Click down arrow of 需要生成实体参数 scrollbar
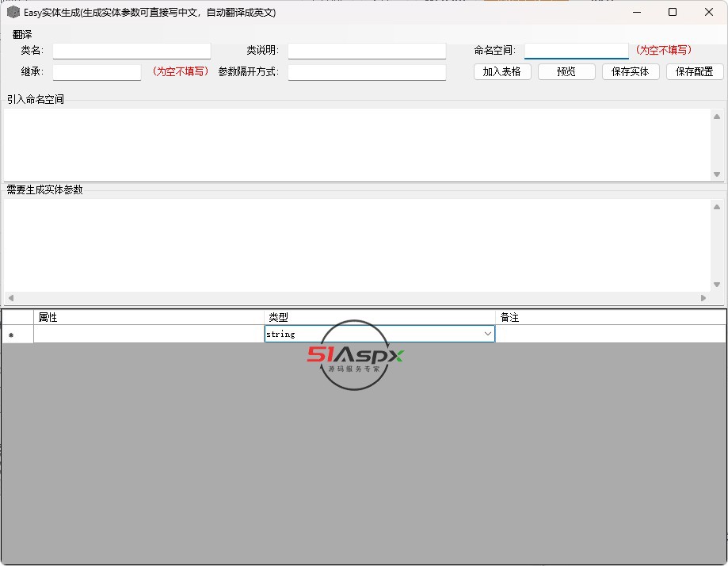The image size is (728, 566). coord(717,285)
